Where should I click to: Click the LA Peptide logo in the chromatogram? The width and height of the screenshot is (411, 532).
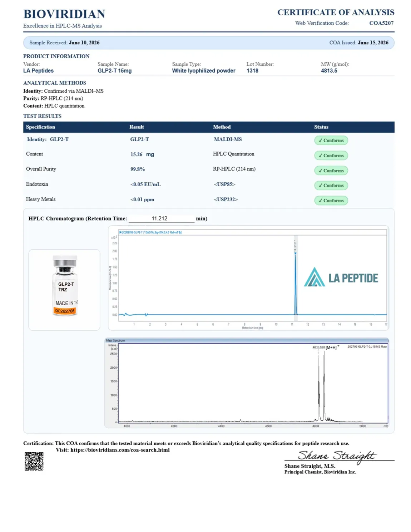[341, 277]
